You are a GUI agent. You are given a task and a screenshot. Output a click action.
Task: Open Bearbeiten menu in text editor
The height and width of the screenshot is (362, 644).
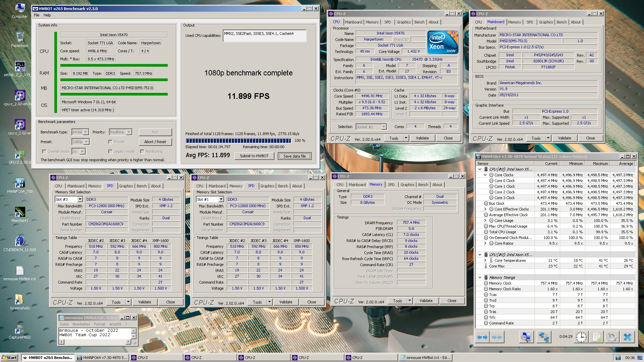tap(81, 324)
